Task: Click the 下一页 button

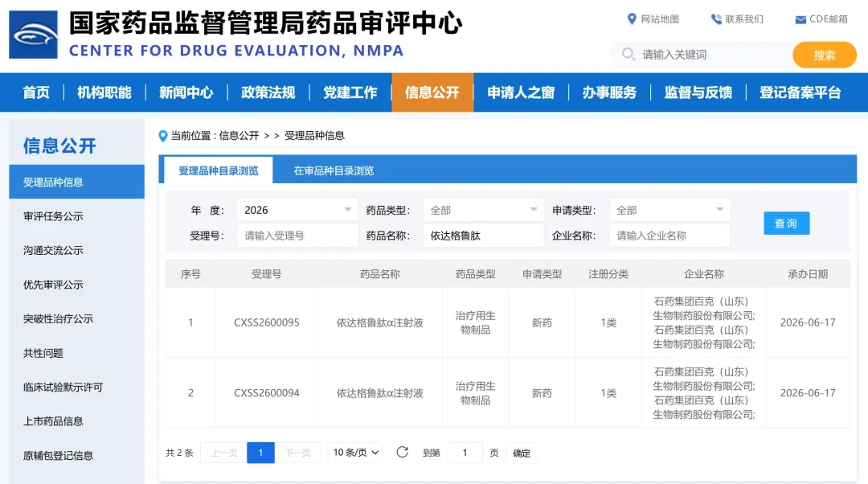Action: coord(298,453)
